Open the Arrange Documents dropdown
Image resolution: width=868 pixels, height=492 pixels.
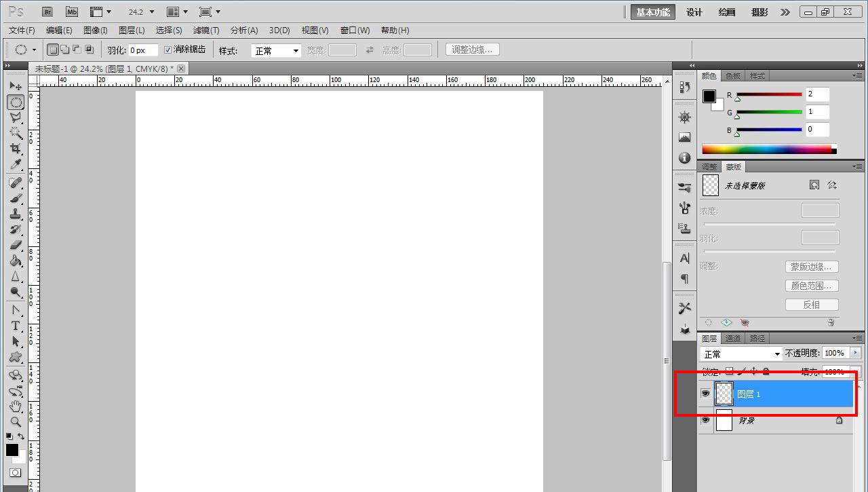tap(178, 12)
